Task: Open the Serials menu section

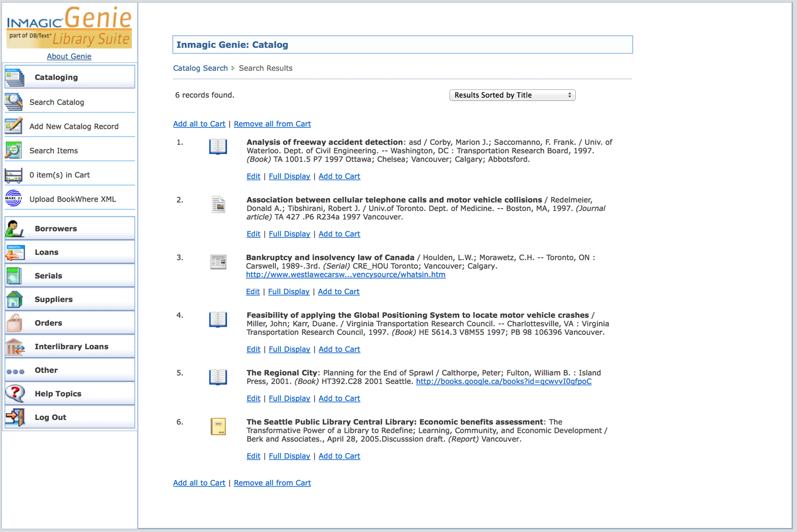Action: 70,276
